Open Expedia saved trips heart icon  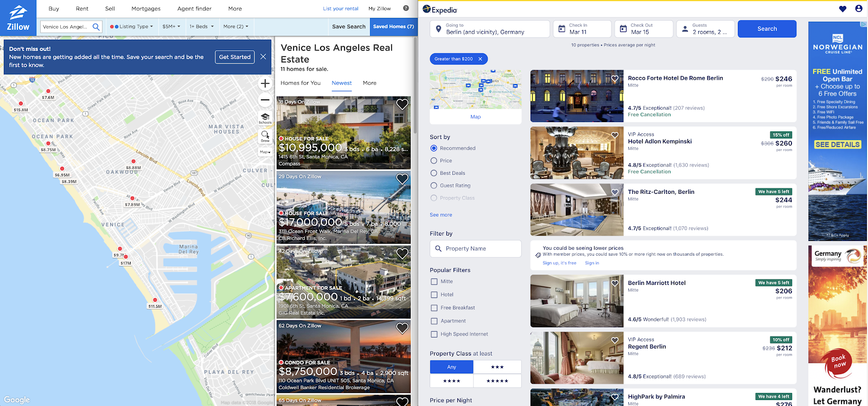click(x=843, y=9)
